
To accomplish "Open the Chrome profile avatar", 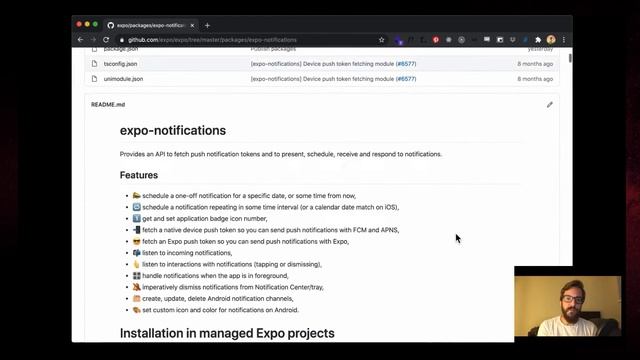I will (x=551, y=40).
